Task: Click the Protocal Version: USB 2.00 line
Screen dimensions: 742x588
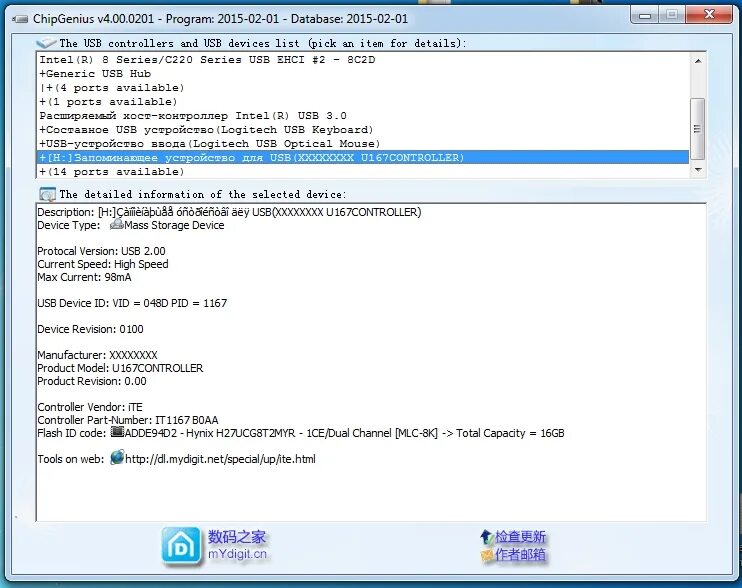Action: [101, 251]
